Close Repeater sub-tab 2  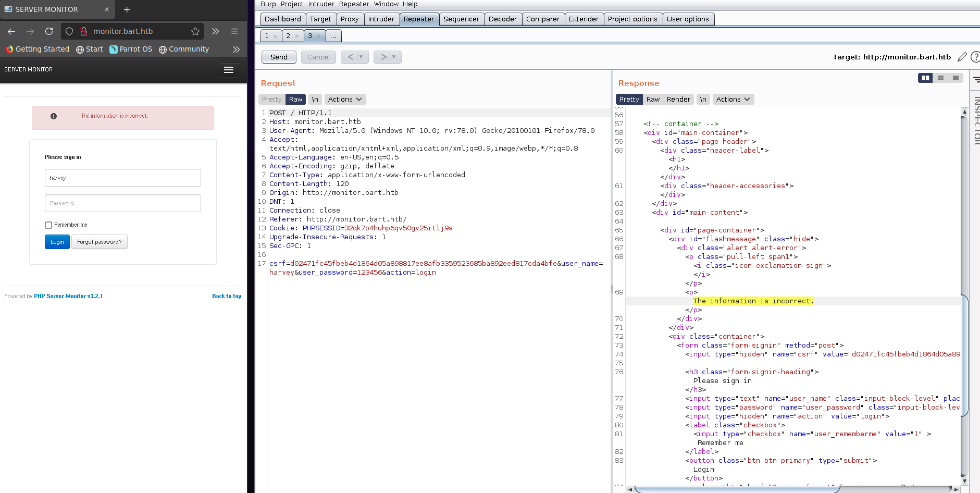[296, 36]
